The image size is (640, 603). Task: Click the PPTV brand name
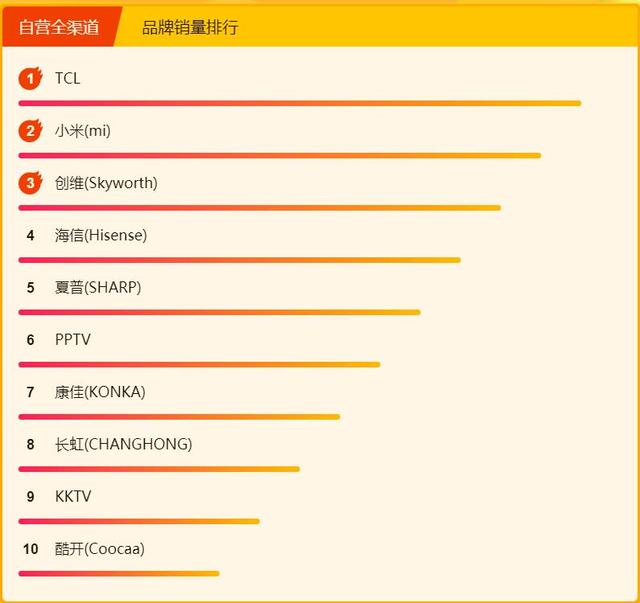[73, 340]
